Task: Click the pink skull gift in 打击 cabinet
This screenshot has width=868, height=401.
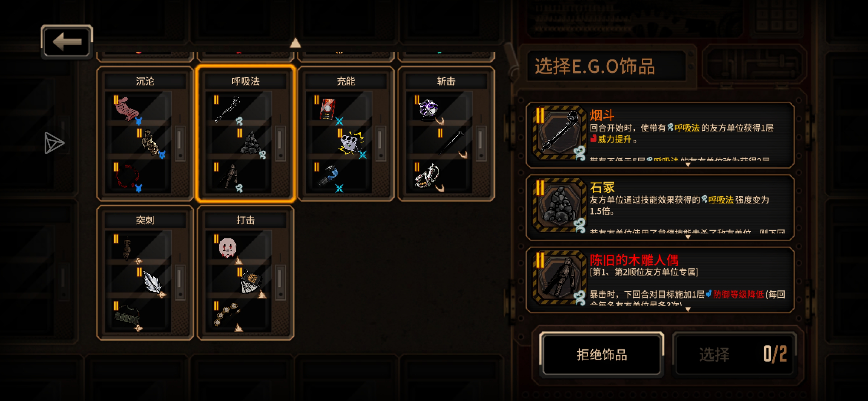Action: [227, 247]
